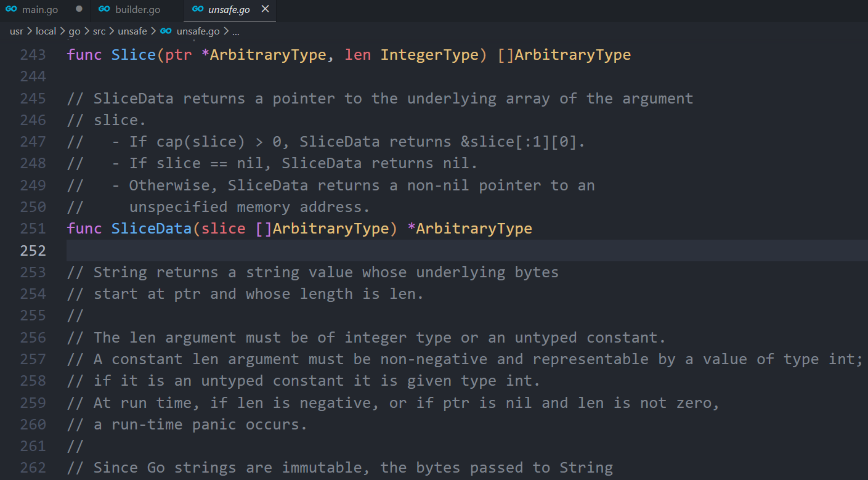This screenshot has width=868, height=480.
Task: Click line number 252 in gutter
Action: (x=33, y=250)
